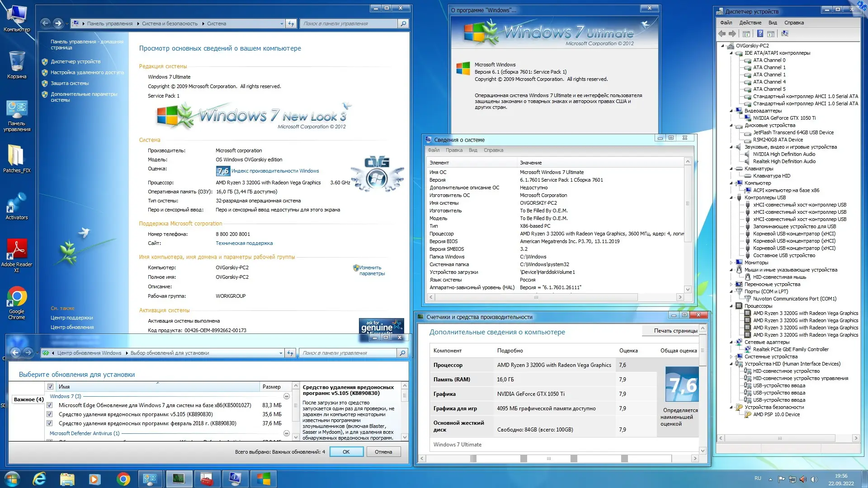The image size is (868, 488).
Task: Uncheck the Microsoft Edge KB5001027 update
Action: (x=50, y=405)
